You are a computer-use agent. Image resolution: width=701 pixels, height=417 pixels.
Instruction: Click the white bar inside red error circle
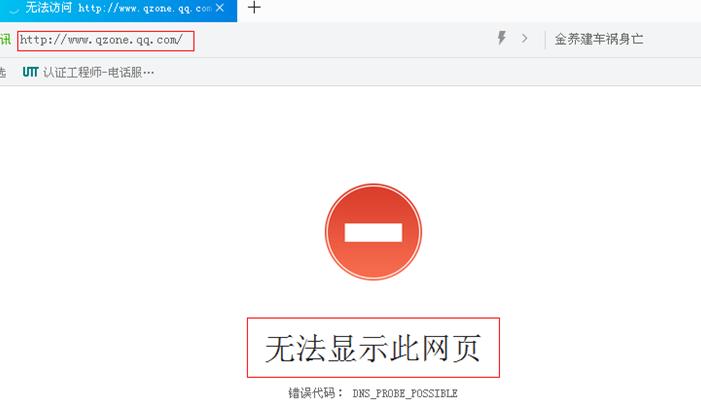pos(373,233)
